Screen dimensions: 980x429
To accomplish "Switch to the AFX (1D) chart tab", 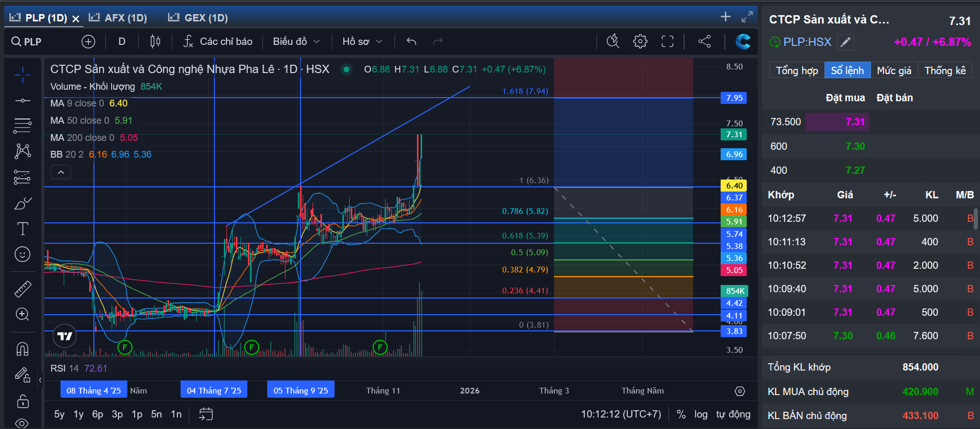I will point(118,18).
